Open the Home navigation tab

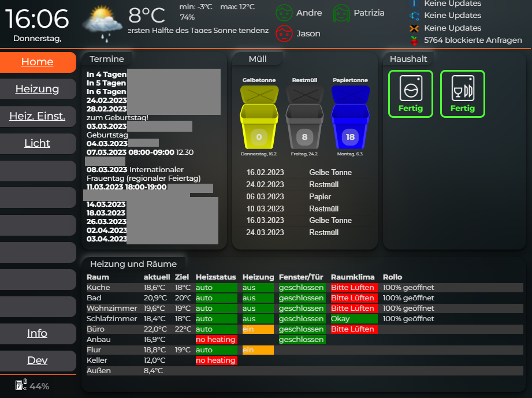click(38, 62)
